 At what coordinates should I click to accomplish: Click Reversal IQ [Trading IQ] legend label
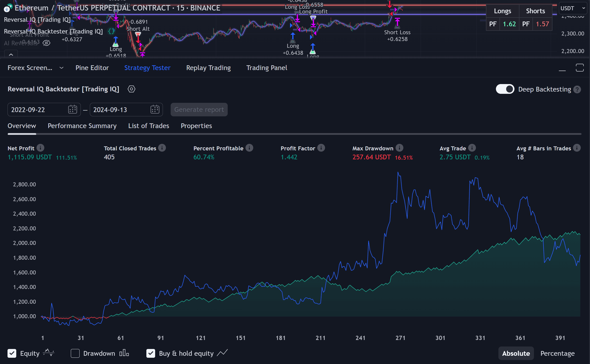point(37,20)
